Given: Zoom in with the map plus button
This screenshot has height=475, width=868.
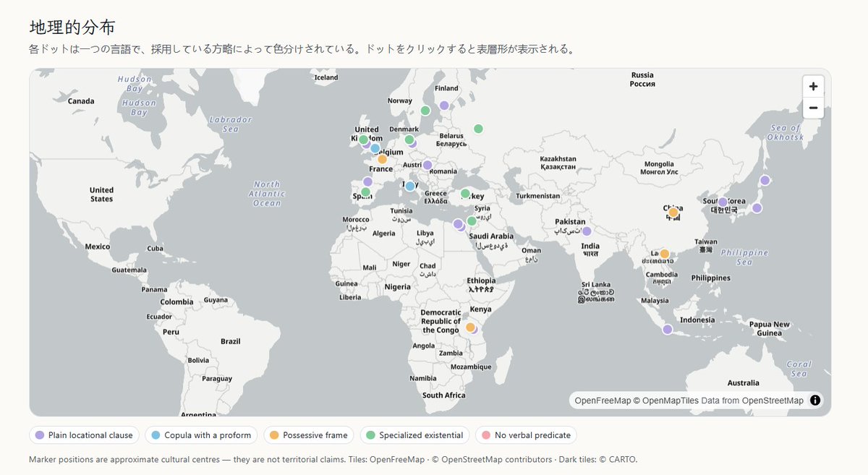Looking at the screenshot, I should (813, 87).
